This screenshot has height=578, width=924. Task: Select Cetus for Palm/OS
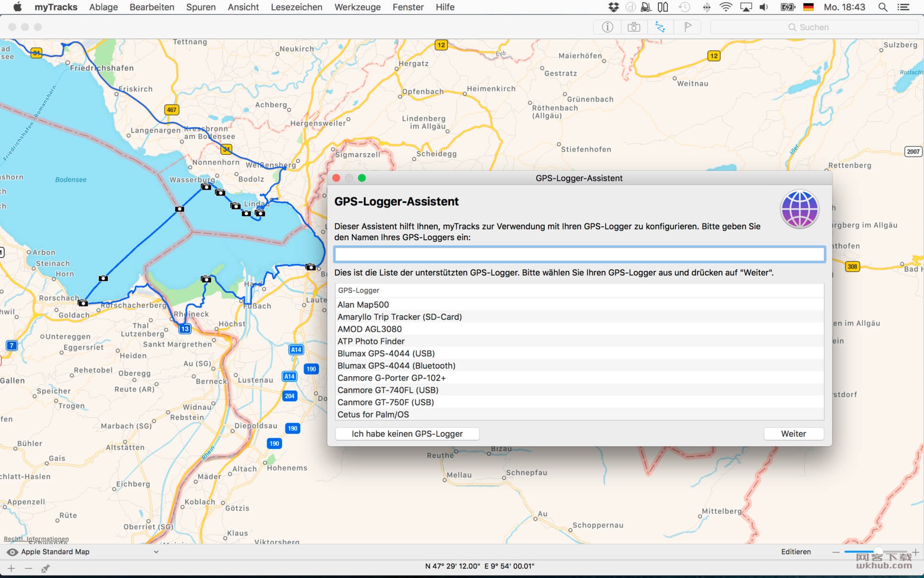580,415
